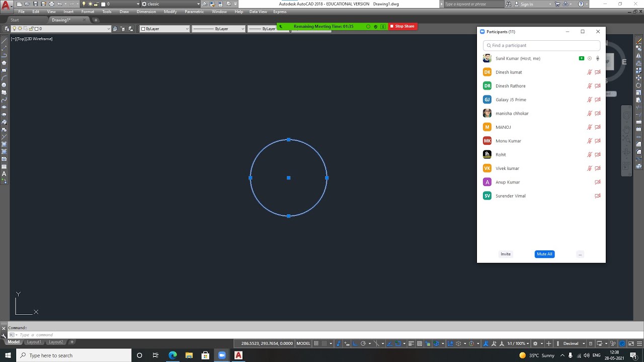Screen dimensions: 644x362
Task: Click the Undo arrow in the Quick Access toolbar
Action: [x=59, y=4]
